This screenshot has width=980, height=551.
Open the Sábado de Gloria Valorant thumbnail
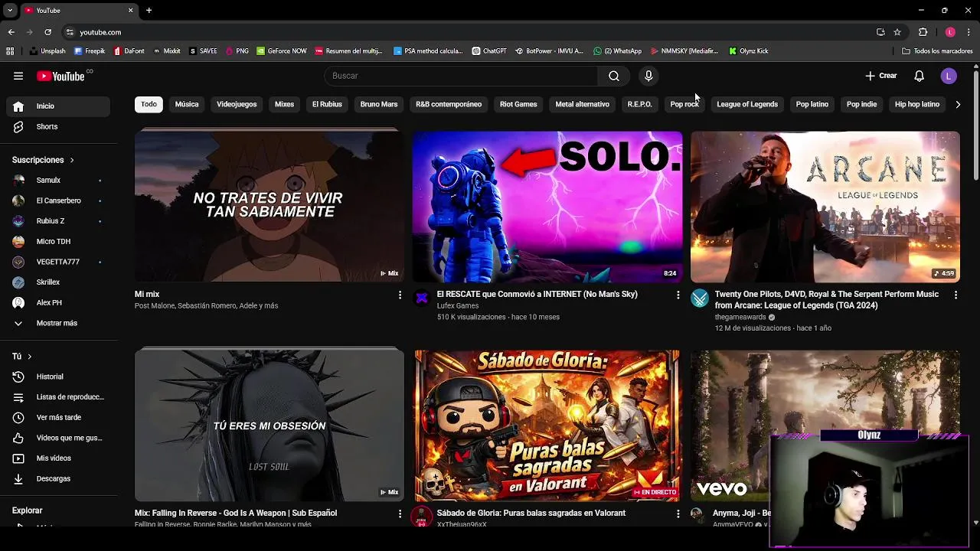(547, 425)
